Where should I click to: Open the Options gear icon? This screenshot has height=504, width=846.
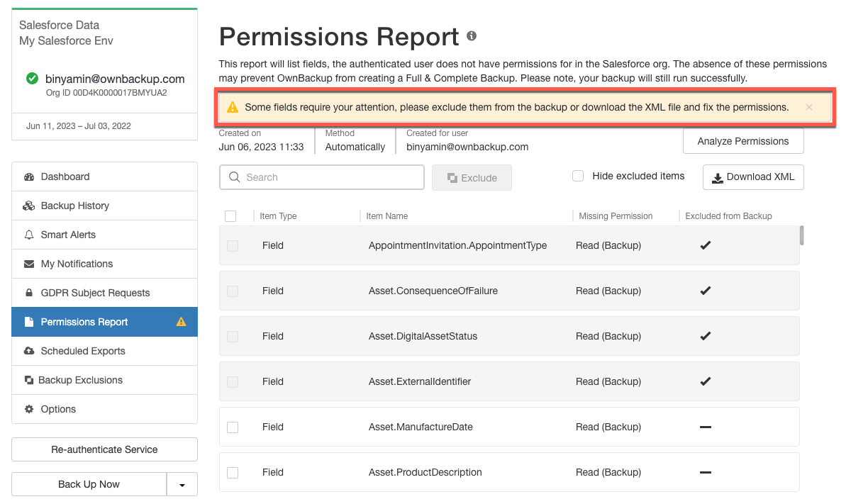28,408
